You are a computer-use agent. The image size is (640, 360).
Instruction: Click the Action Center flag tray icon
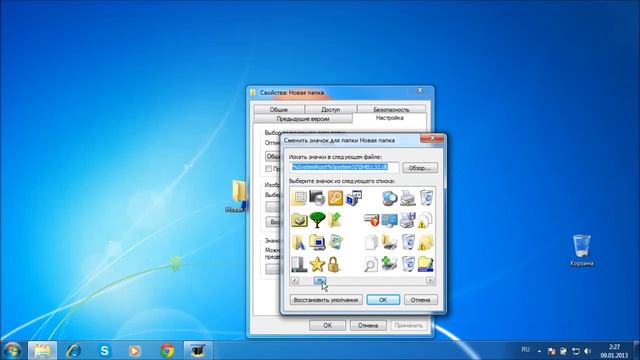click(551, 351)
